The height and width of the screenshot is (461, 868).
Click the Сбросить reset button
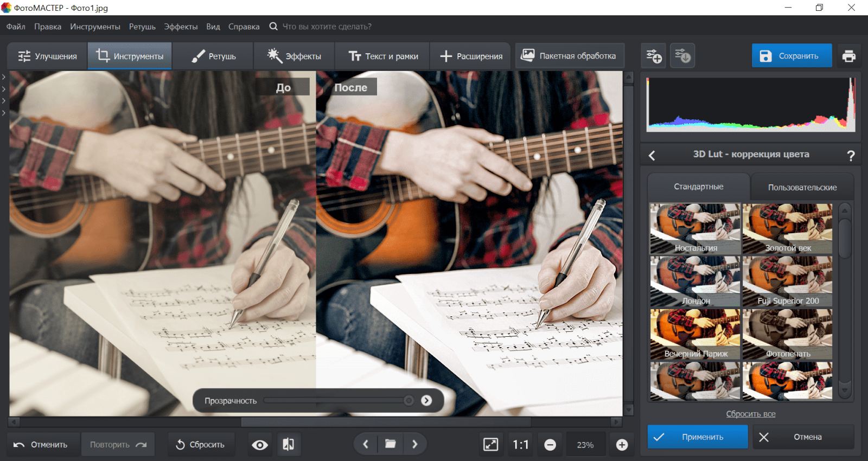point(201,444)
